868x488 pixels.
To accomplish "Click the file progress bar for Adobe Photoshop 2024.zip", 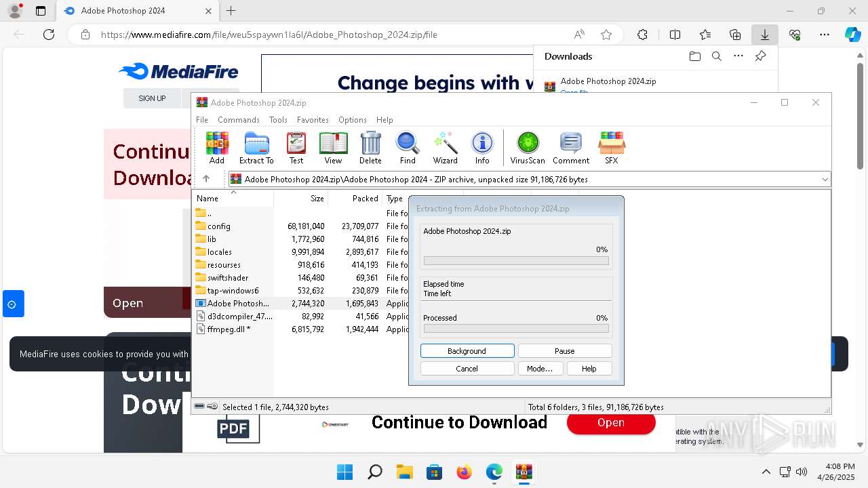I will tap(516, 260).
